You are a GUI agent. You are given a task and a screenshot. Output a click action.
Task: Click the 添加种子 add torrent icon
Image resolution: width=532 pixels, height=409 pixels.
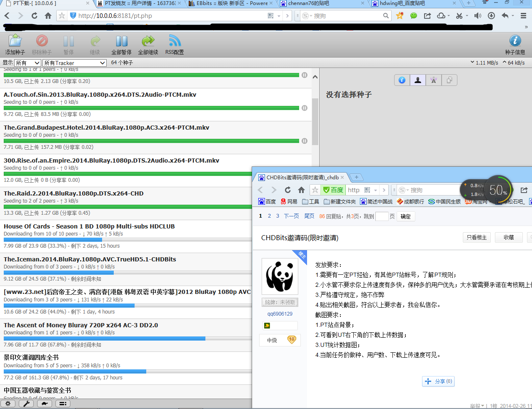pyautogui.click(x=15, y=41)
